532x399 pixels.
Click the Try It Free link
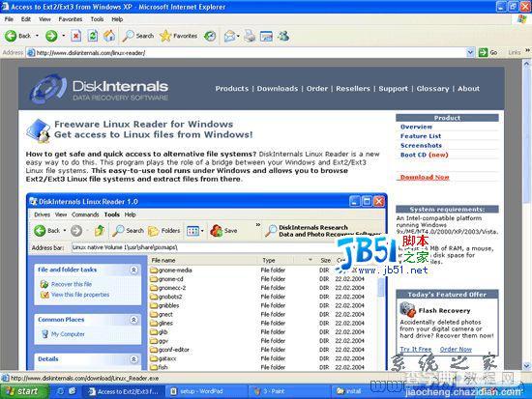point(416,349)
